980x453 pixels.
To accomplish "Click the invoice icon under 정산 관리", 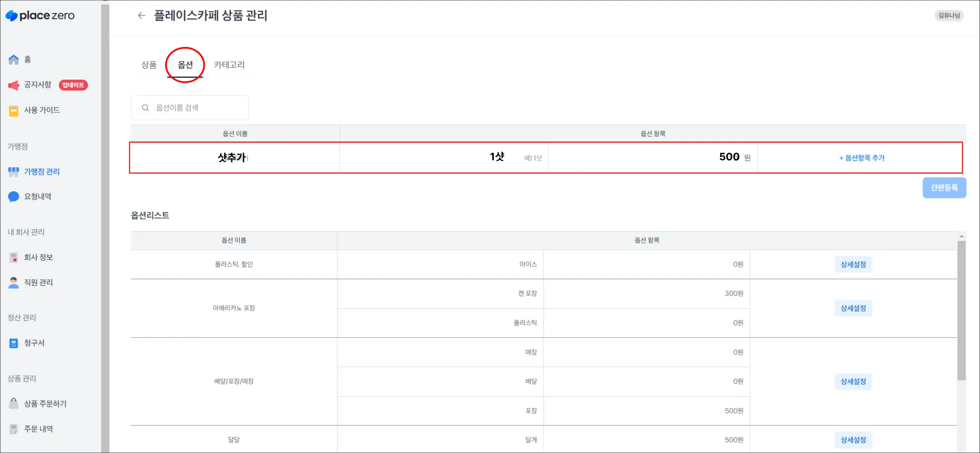I will point(14,343).
